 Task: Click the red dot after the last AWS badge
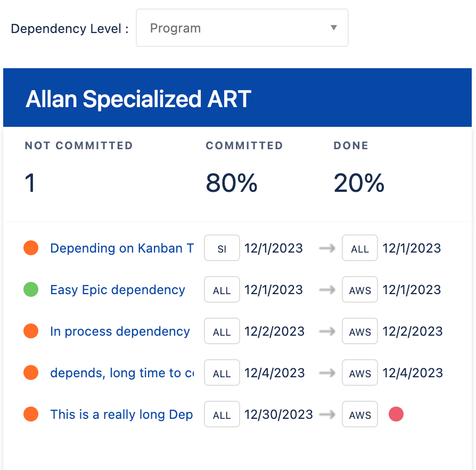pos(396,415)
